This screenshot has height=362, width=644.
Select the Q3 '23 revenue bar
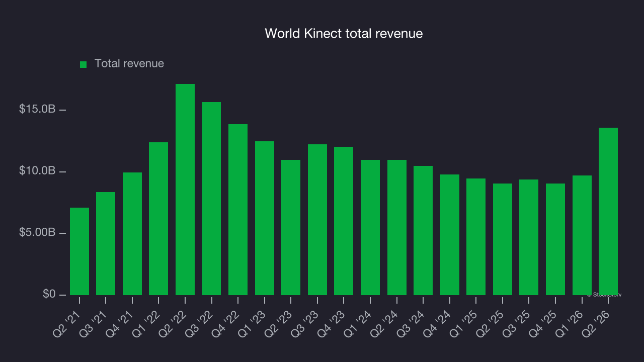coord(317,220)
